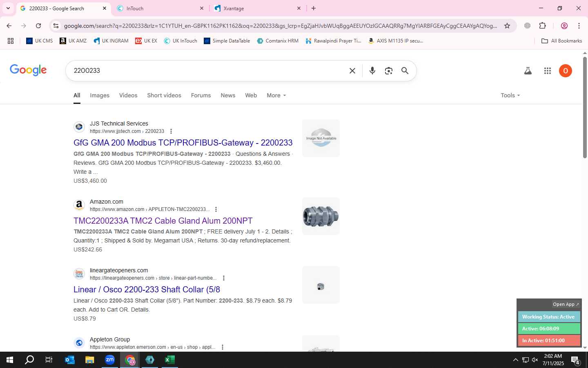The image size is (588, 368).
Task: Open the AXIS M1135 IP bookmark
Action: (x=396, y=41)
